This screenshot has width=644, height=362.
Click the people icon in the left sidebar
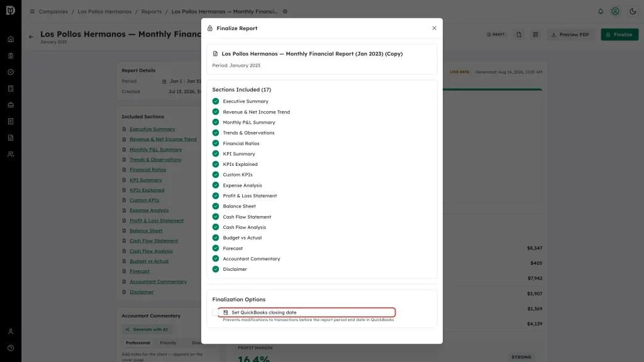tap(11, 155)
